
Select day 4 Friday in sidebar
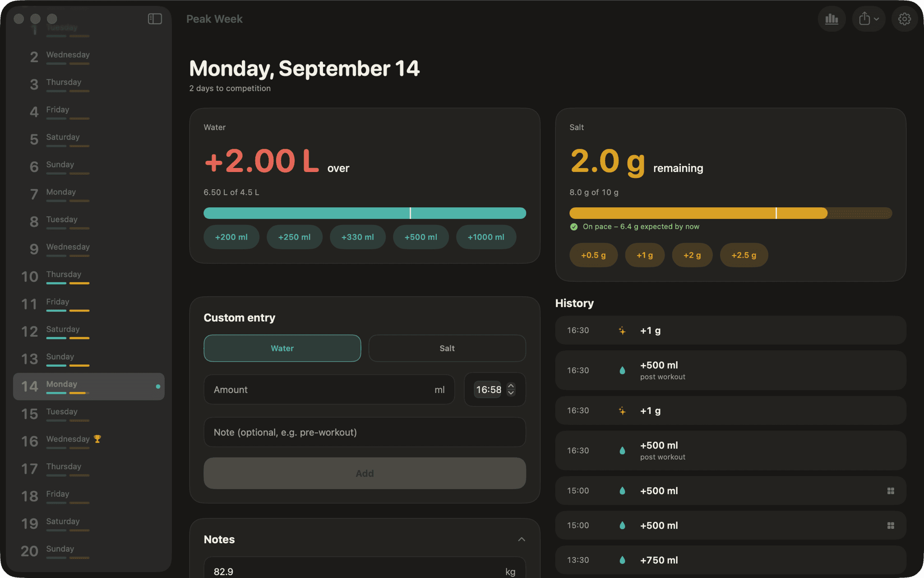tap(89, 112)
